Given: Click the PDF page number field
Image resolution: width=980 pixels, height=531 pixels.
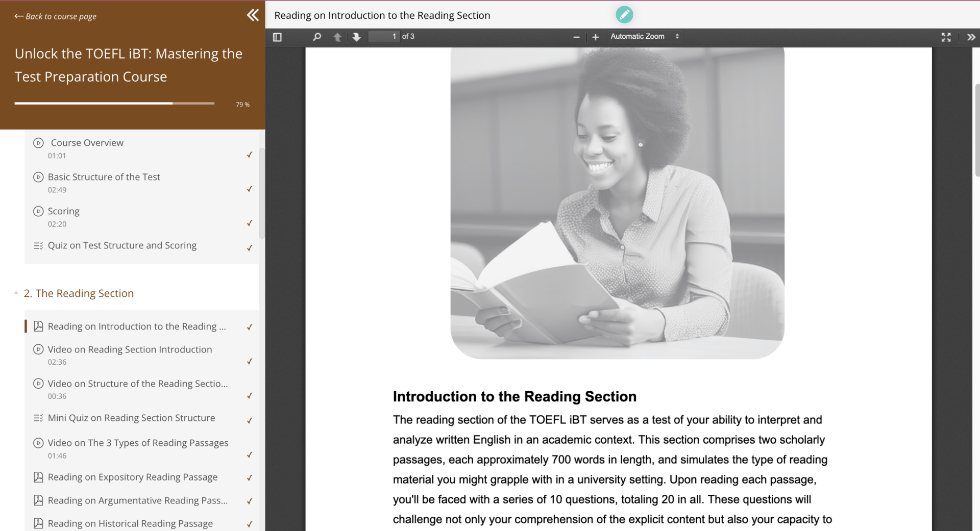Looking at the screenshot, I should coord(384,36).
